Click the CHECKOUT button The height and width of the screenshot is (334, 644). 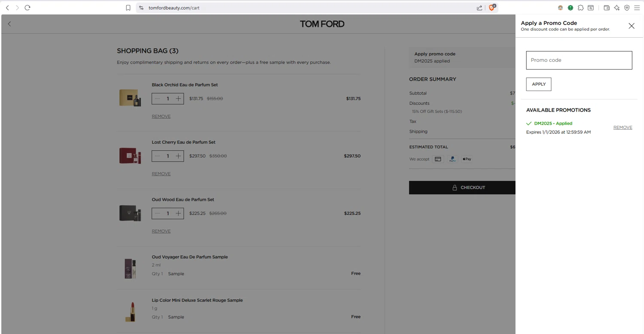tap(462, 188)
